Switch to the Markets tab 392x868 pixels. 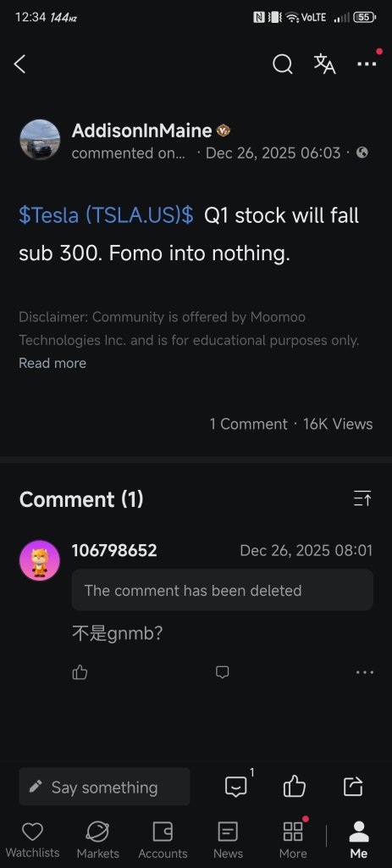point(98,839)
